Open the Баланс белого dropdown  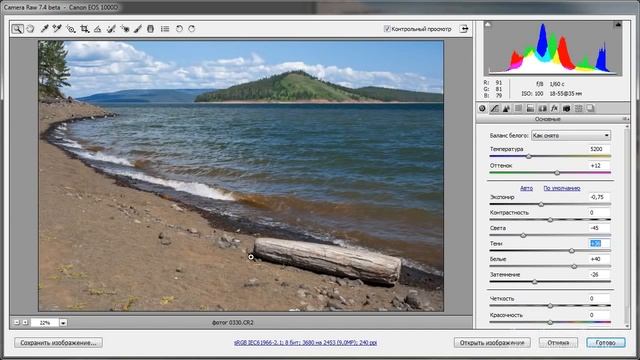click(x=571, y=136)
